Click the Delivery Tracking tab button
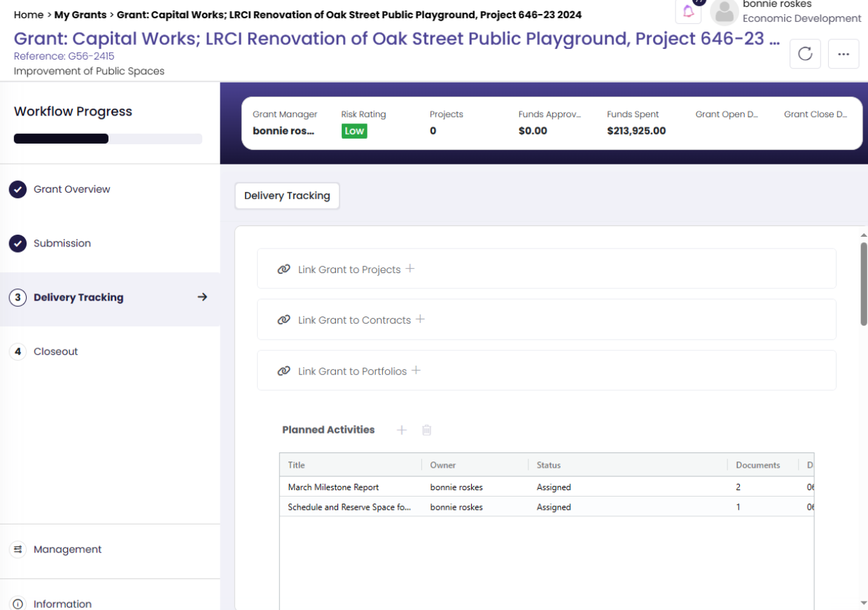This screenshot has width=868, height=610. pyautogui.click(x=287, y=196)
